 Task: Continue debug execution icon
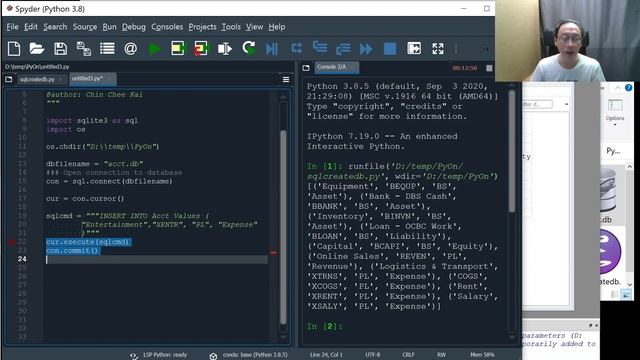point(366,49)
